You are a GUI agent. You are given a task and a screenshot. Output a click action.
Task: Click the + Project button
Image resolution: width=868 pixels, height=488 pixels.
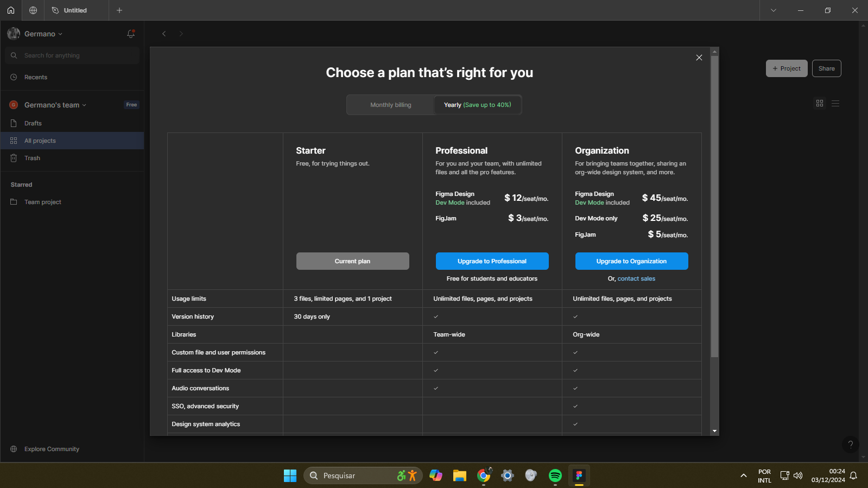[x=787, y=68]
